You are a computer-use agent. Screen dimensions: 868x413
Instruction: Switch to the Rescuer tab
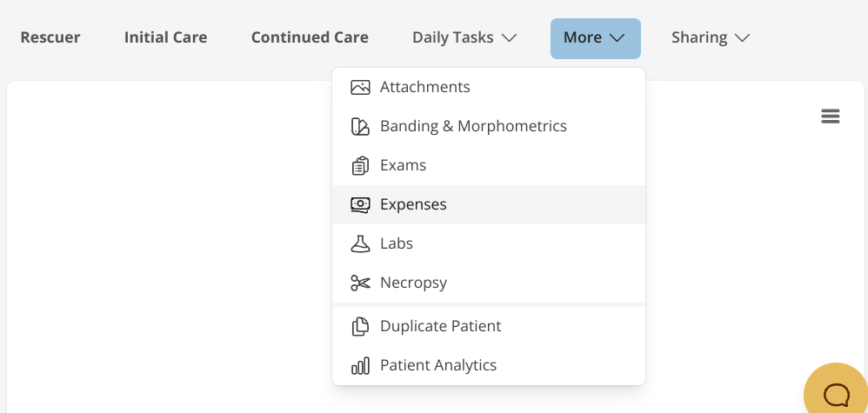pyautogui.click(x=50, y=37)
